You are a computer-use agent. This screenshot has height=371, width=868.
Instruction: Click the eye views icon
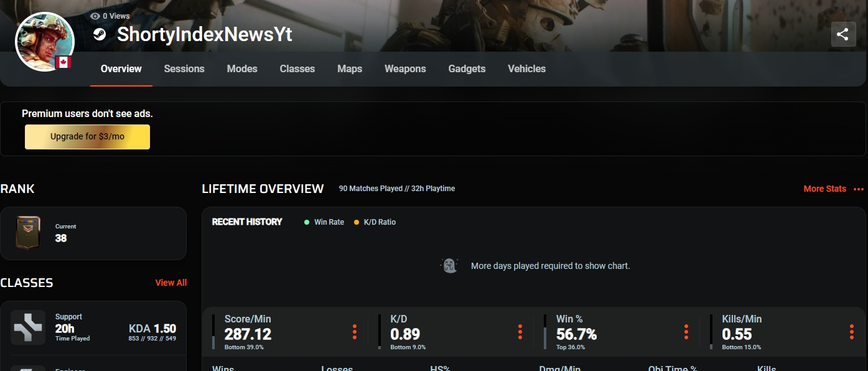(x=95, y=16)
